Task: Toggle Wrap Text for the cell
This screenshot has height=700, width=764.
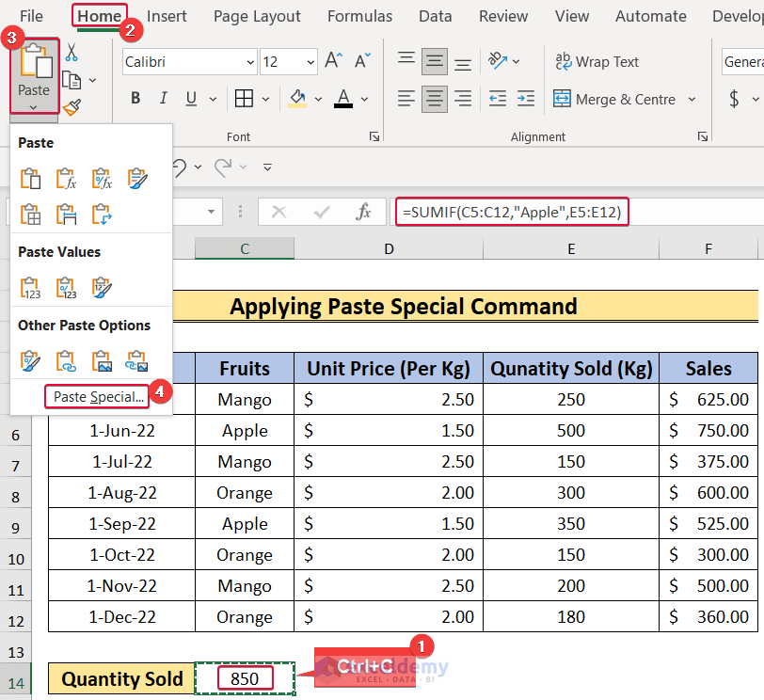Action: [597, 62]
